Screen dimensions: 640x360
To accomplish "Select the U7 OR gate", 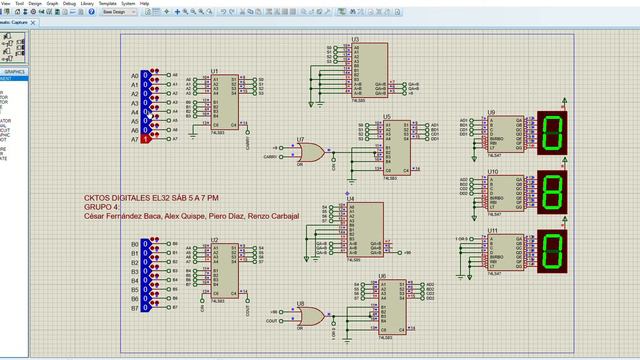I will pos(312,152).
